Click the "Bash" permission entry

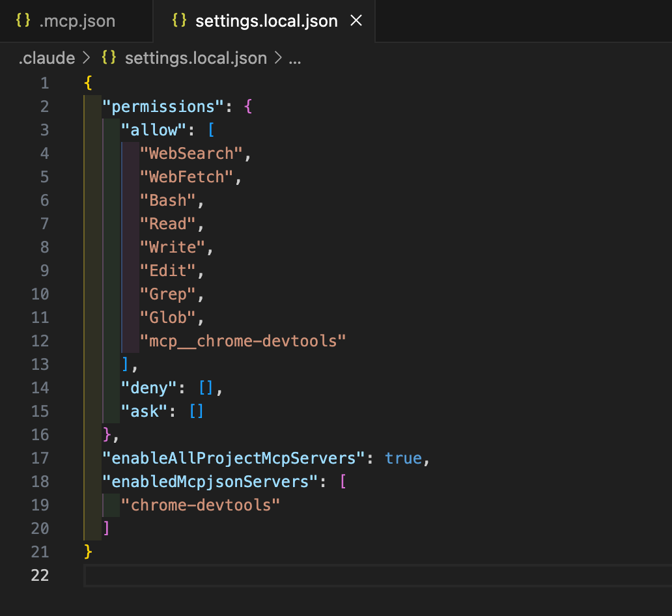tap(168, 200)
